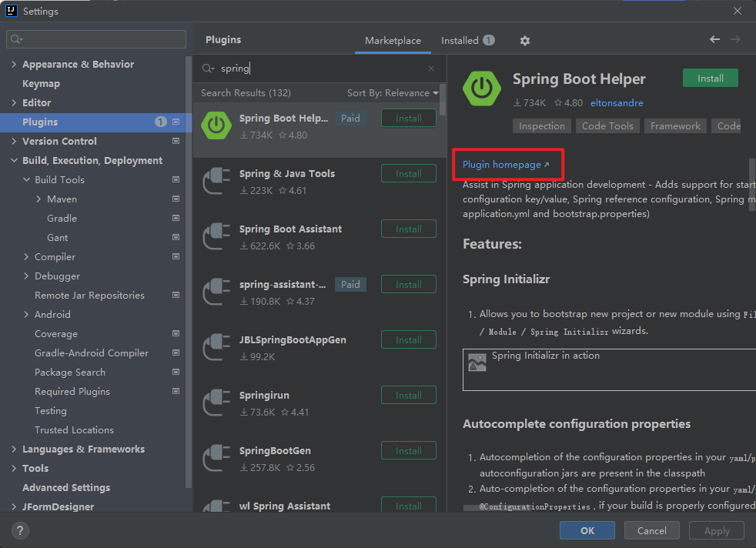Viewport: 756px width, 548px height.
Task: Install Spring & Java Tools plugin
Action: click(408, 173)
